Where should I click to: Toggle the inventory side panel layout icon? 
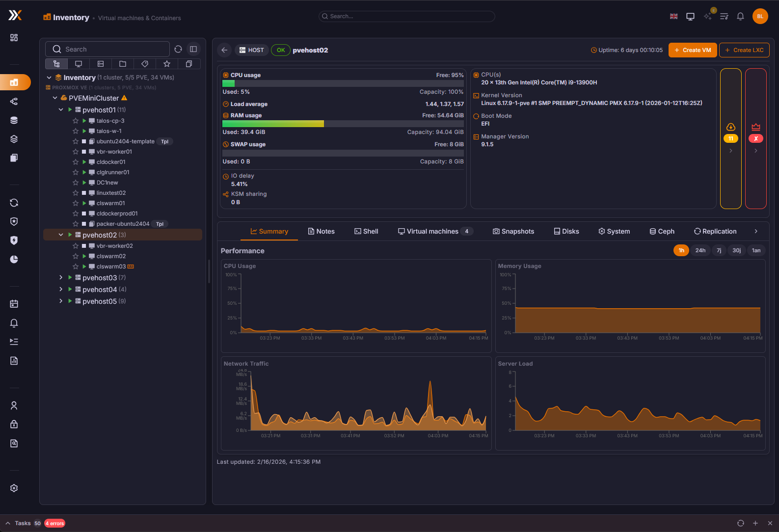pyautogui.click(x=193, y=49)
